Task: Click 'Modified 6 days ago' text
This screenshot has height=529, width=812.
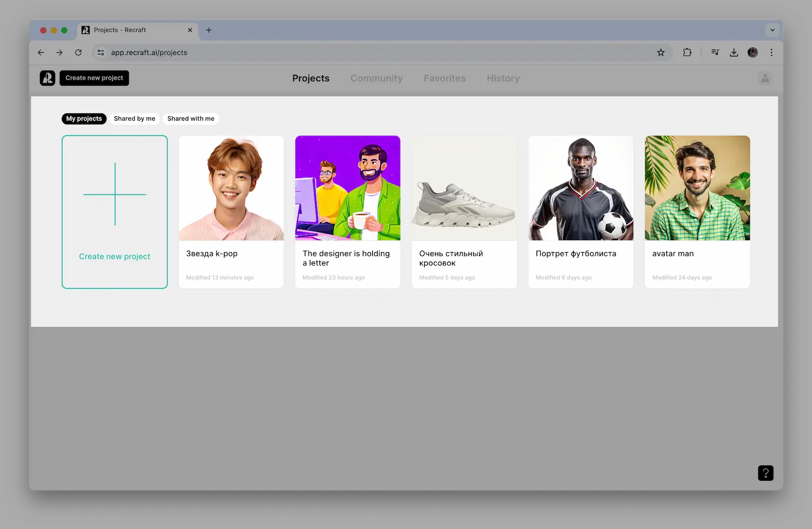Action: (564, 278)
